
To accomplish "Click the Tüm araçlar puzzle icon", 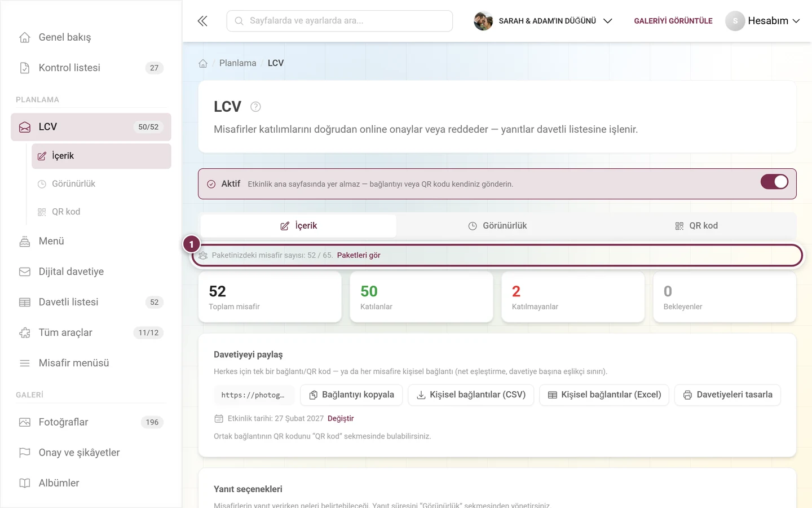I will pyautogui.click(x=25, y=332).
